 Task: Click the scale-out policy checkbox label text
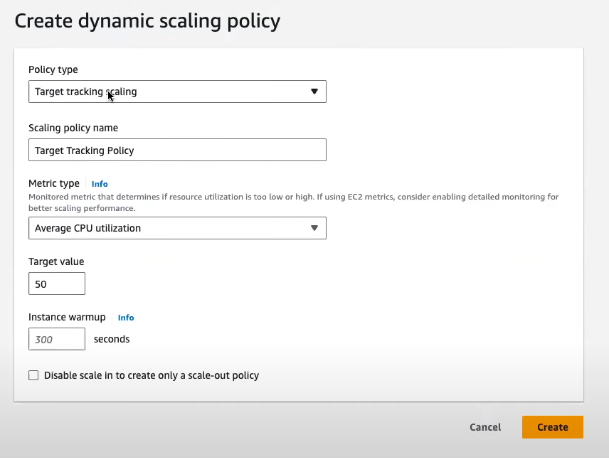coord(151,375)
